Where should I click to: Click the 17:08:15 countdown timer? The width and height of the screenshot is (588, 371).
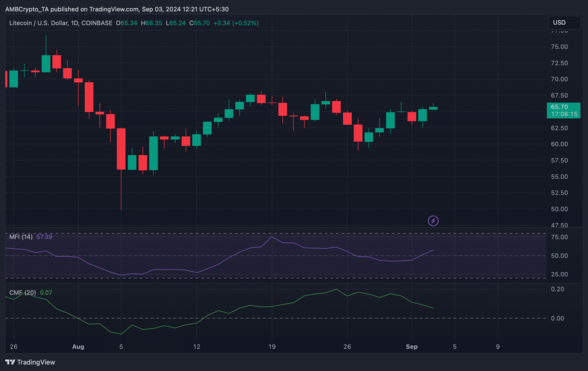pos(564,114)
